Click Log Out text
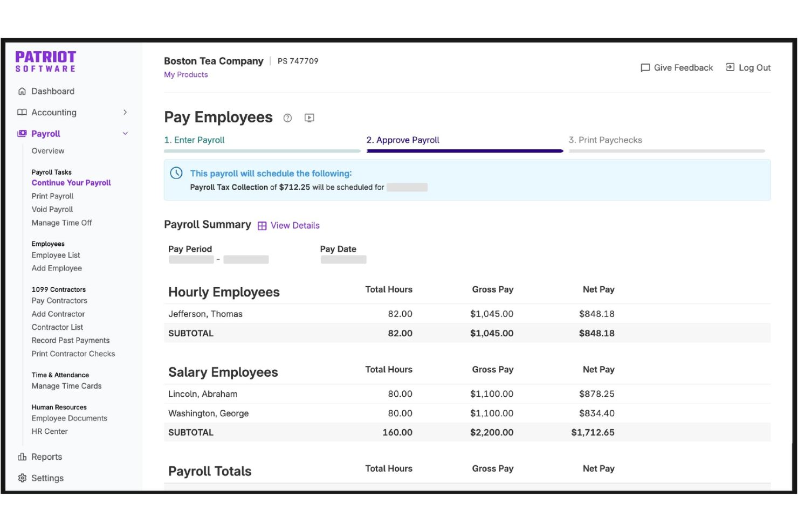The height and width of the screenshot is (532, 798). 755,67
